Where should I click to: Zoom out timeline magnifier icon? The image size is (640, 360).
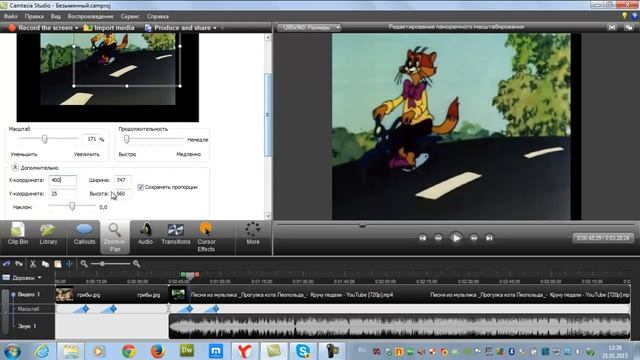(84, 264)
